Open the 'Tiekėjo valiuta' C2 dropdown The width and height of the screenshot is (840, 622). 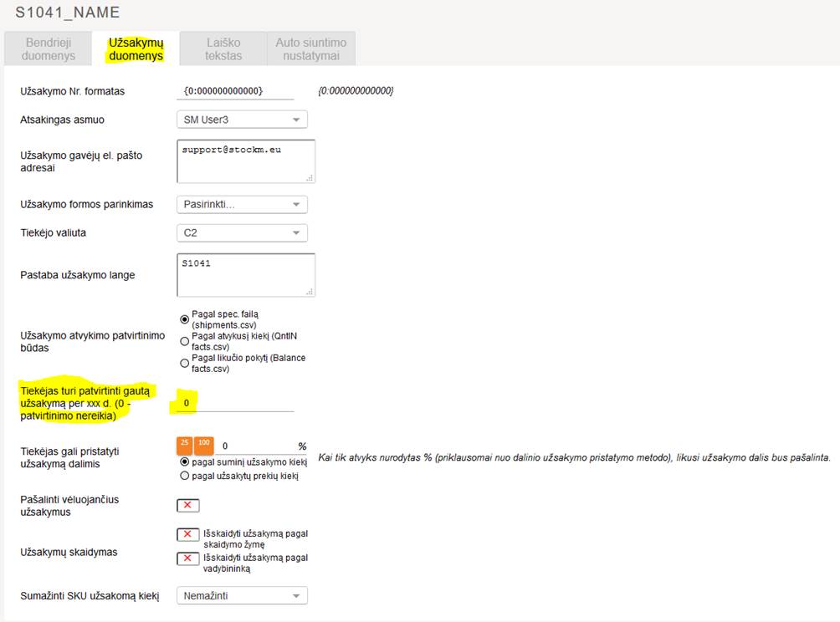click(242, 232)
